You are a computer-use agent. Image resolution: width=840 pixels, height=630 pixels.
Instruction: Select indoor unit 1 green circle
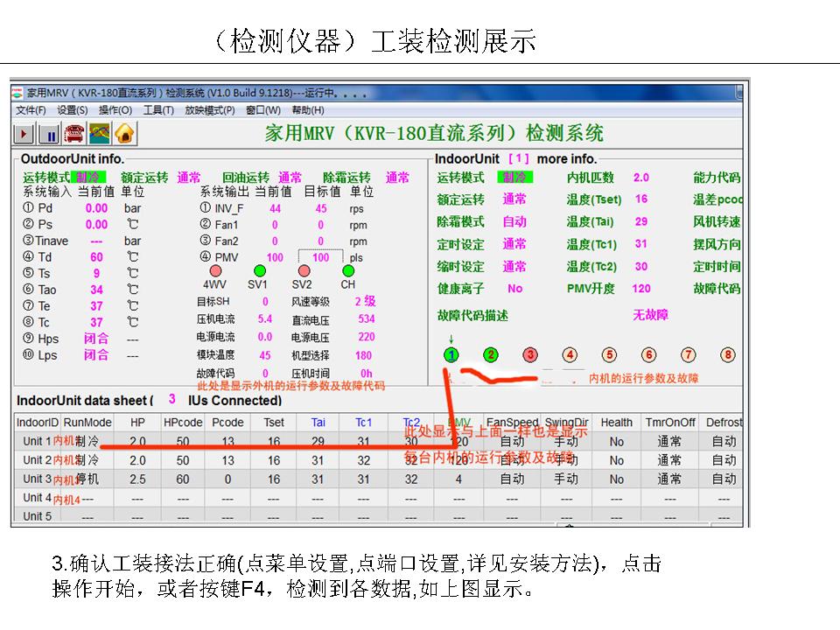451,354
